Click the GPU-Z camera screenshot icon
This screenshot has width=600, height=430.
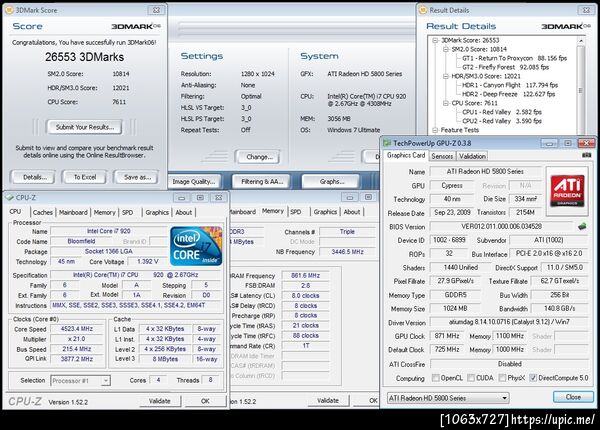pos(586,155)
